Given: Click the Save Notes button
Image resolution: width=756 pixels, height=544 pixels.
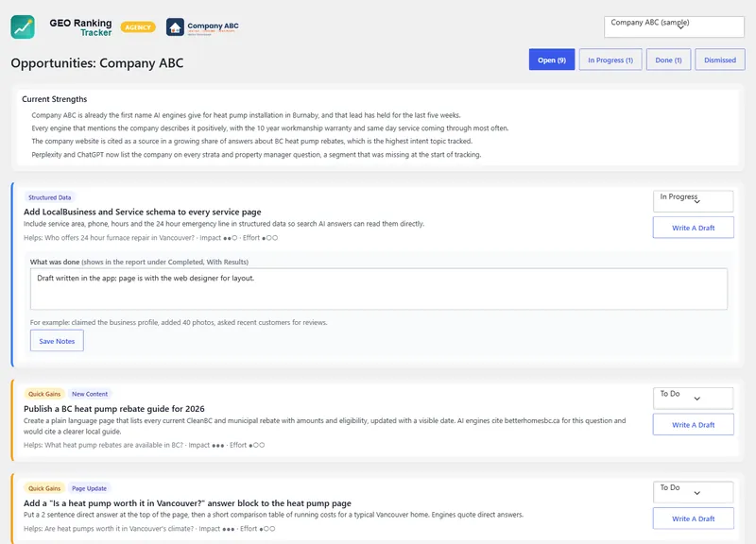Looking at the screenshot, I should coord(57,341).
